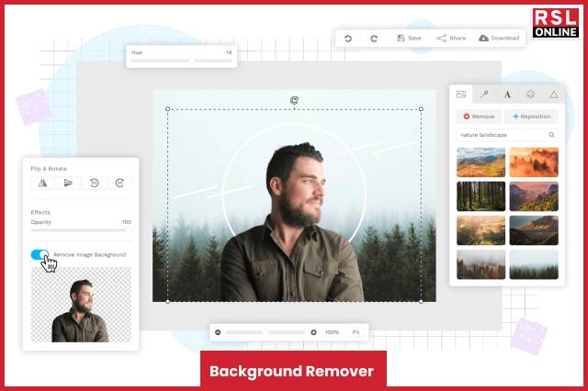Click the Remove button
Screen dimensions: 588x391
[479, 117]
